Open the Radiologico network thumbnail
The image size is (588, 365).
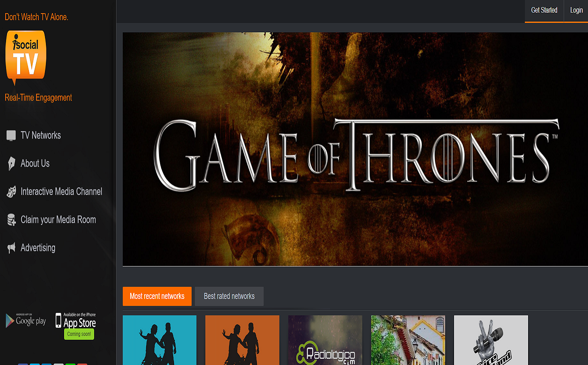pos(325,340)
